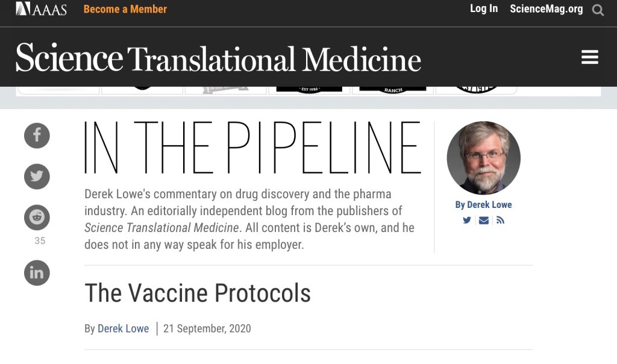
Task: Share the post on Reddit
Action: tap(37, 218)
